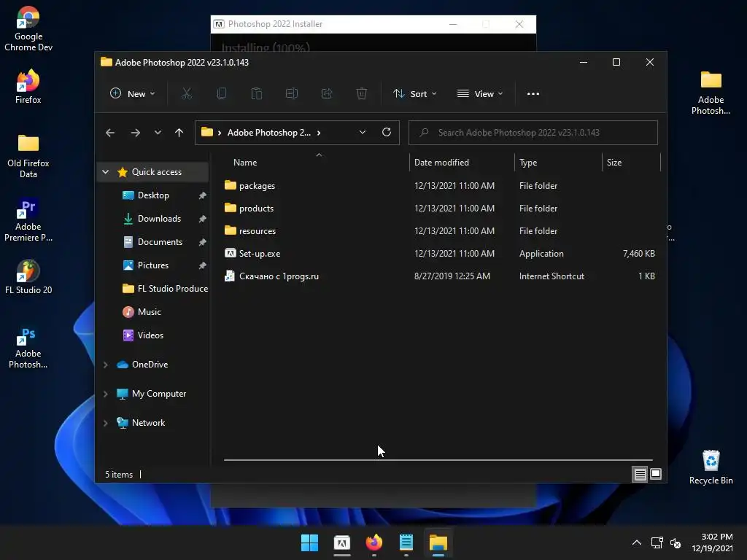Image resolution: width=747 pixels, height=560 pixels.
Task: Expand the OneDrive tree node
Action: (105, 365)
